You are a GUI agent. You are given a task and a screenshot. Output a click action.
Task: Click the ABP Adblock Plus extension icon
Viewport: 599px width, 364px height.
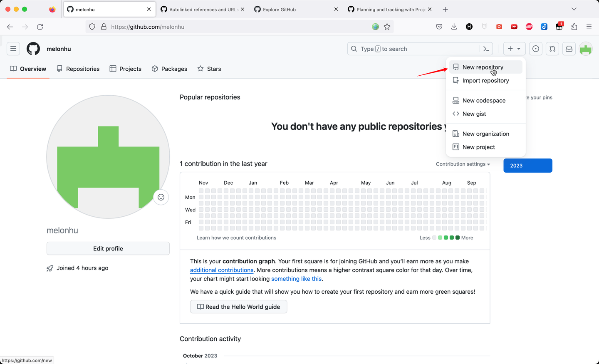pyautogui.click(x=529, y=27)
